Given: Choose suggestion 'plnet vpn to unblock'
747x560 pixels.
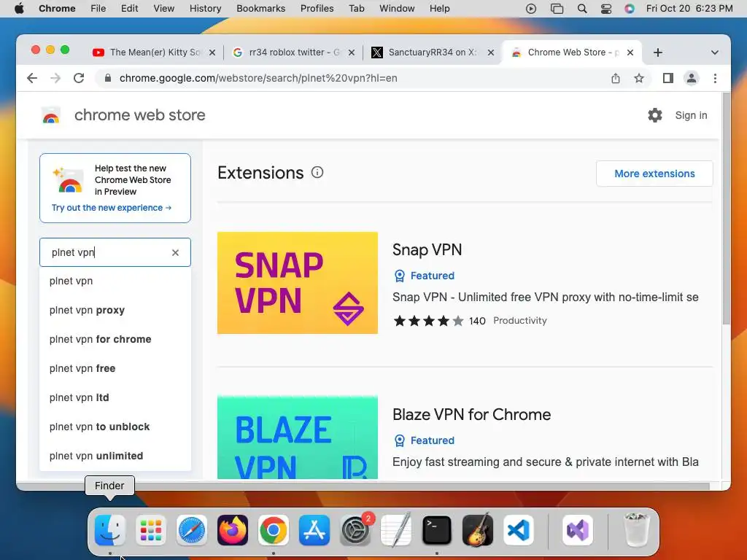Looking at the screenshot, I should (115, 427).
